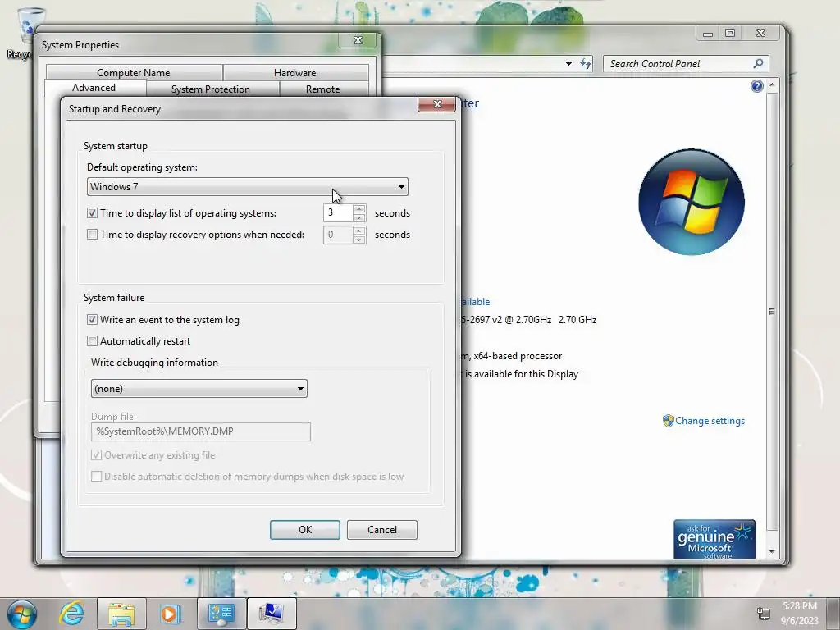Viewport: 840px width, 630px height.
Task: Click the Control Panel scrollbar up arrow
Action: [x=772, y=85]
